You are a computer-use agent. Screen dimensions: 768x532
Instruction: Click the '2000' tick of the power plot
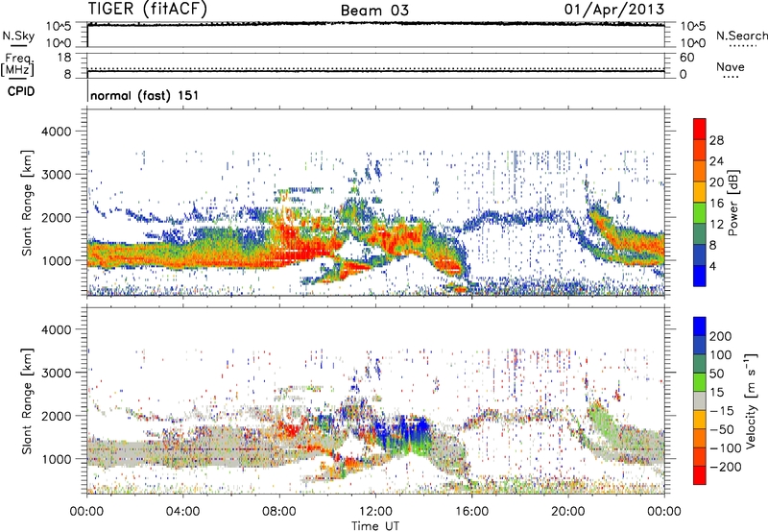pyautogui.click(x=56, y=217)
